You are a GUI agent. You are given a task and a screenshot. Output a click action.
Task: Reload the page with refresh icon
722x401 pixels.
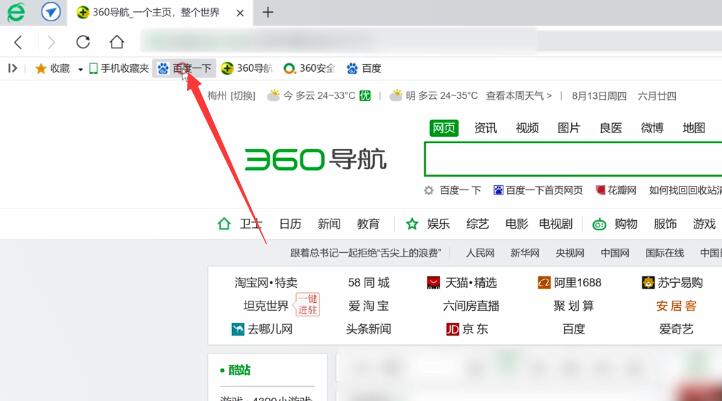click(x=83, y=42)
